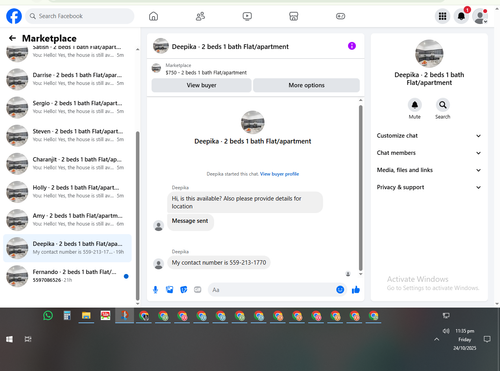Click the "$750 - 2 beds 1 bath Flat/apartment" text

point(206,73)
